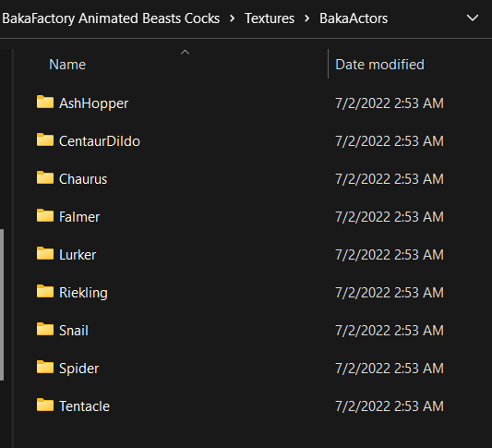
Task: Select the AshHopper folder icon
Action: click(45, 102)
